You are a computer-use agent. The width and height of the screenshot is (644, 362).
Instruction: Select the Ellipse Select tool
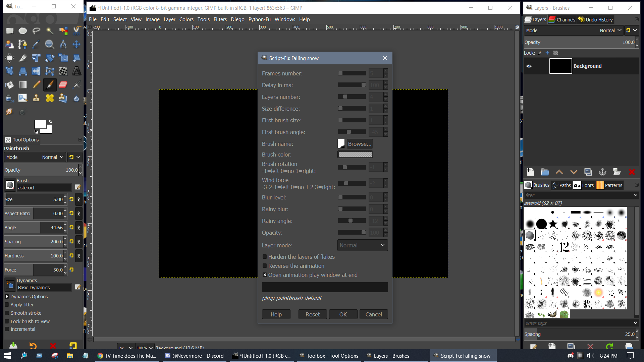pos(23,31)
